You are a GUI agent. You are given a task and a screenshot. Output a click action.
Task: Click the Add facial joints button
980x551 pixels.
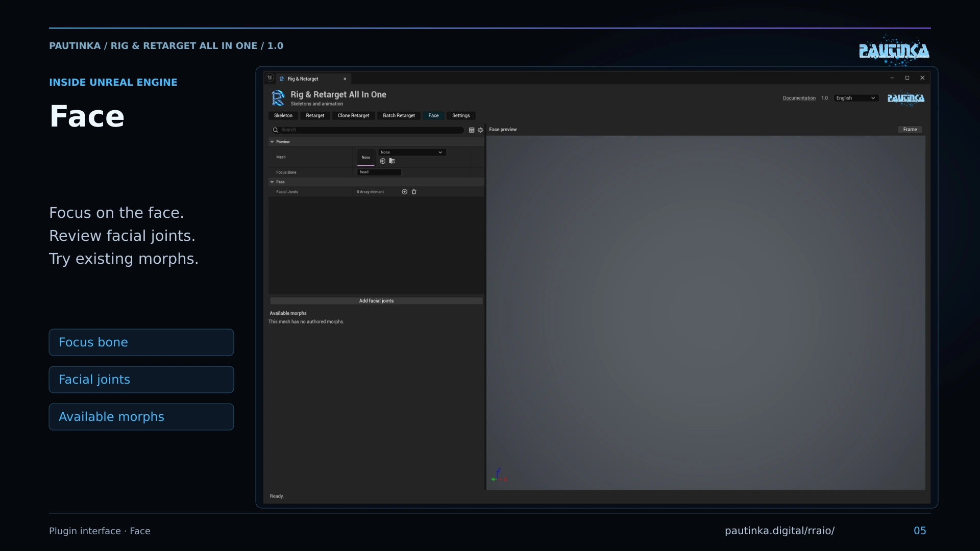[x=376, y=301]
